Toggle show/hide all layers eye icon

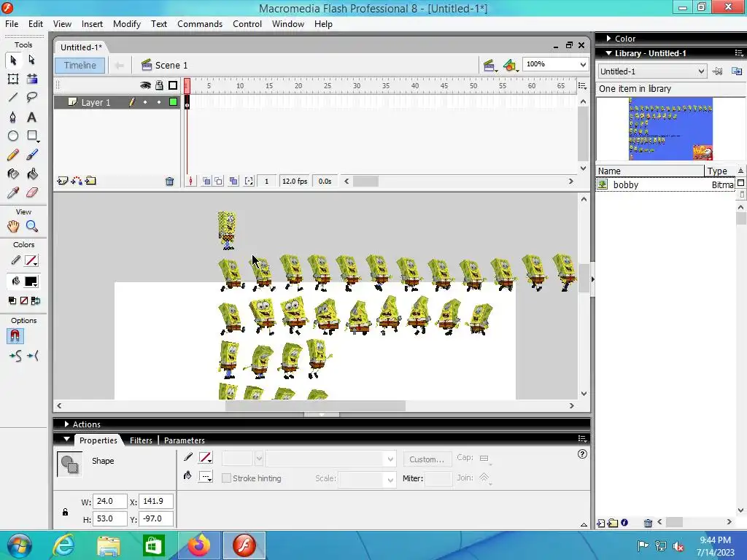point(145,86)
